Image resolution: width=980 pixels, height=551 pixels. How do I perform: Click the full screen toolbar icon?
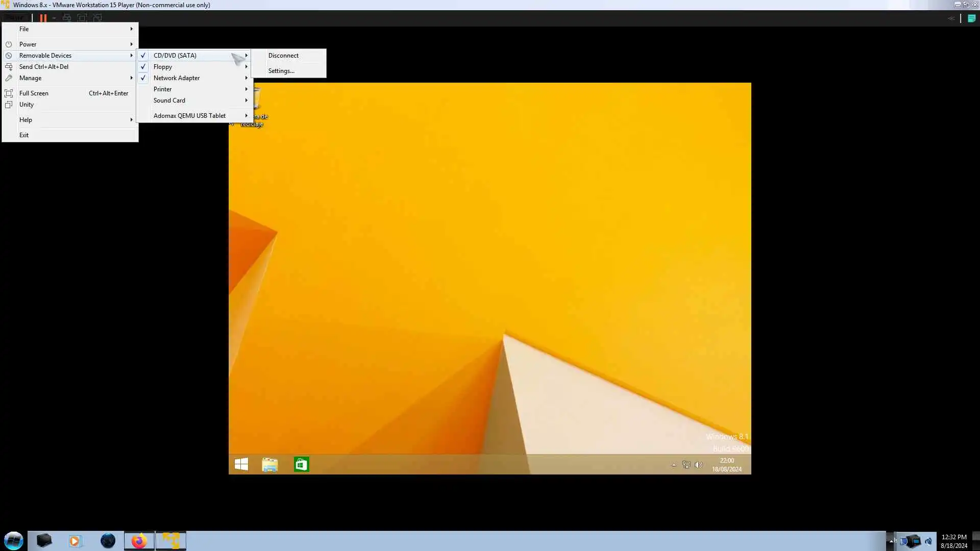82,18
